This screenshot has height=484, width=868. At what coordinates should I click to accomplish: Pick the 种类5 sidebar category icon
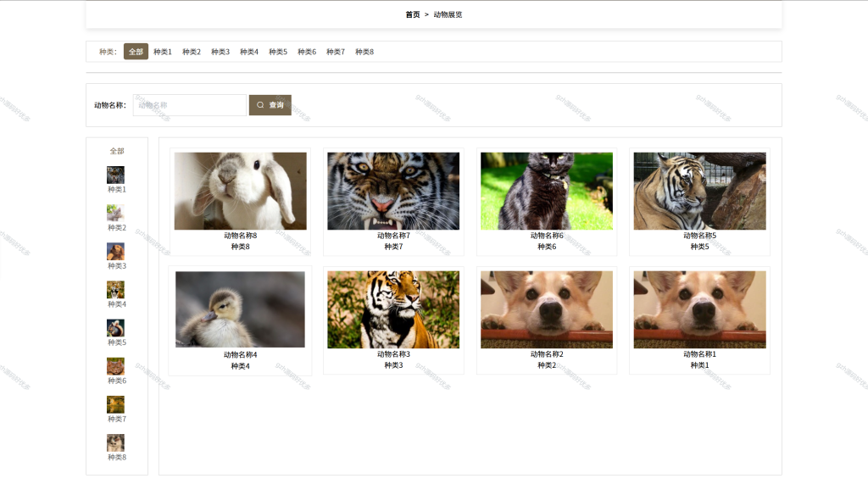pyautogui.click(x=115, y=328)
